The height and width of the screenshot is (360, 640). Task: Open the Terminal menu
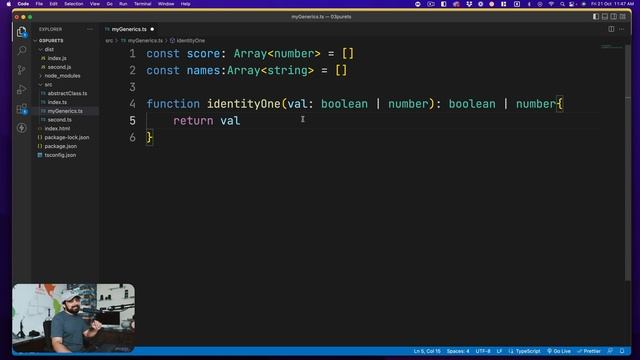tap(142, 4)
